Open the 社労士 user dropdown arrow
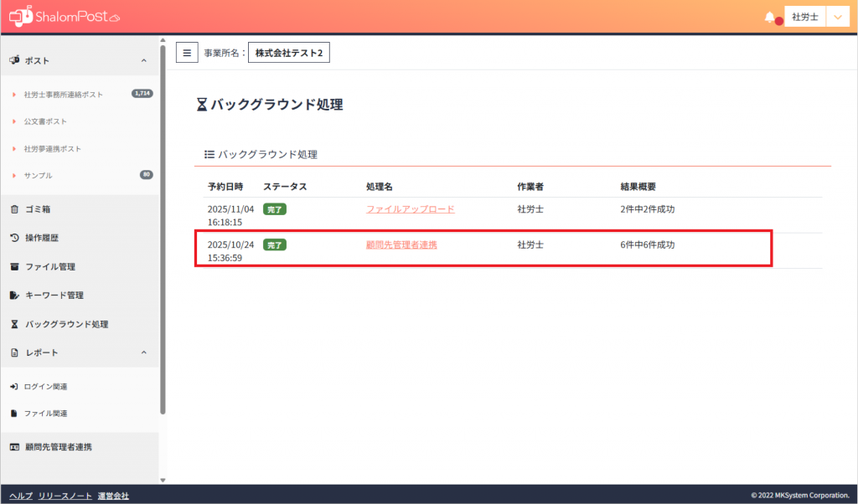 tap(839, 17)
